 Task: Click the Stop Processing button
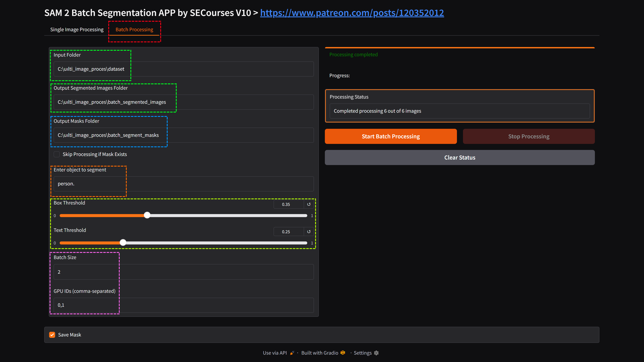[x=529, y=137]
